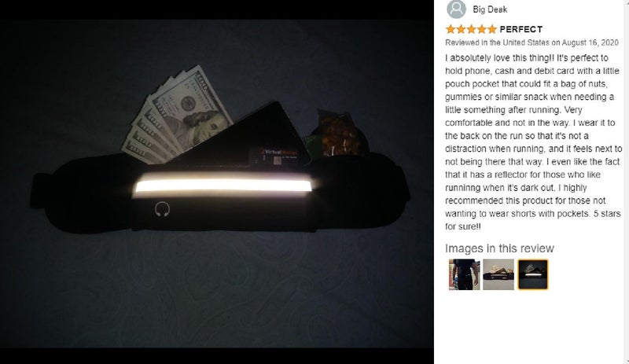Click the last orange star beside PERFECT
The width and height of the screenshot is (629, 364).
492,29
